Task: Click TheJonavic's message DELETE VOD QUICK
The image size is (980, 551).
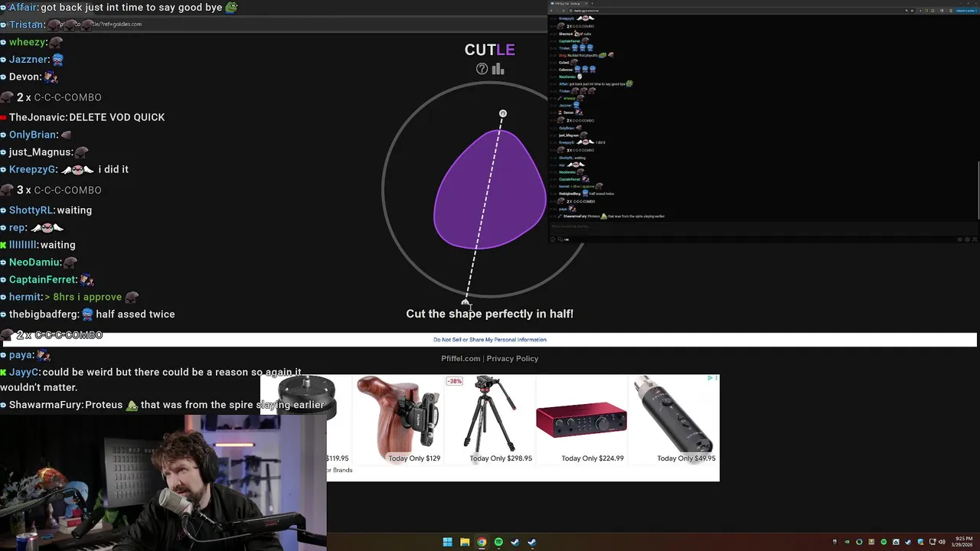Action: pos(116,117)
